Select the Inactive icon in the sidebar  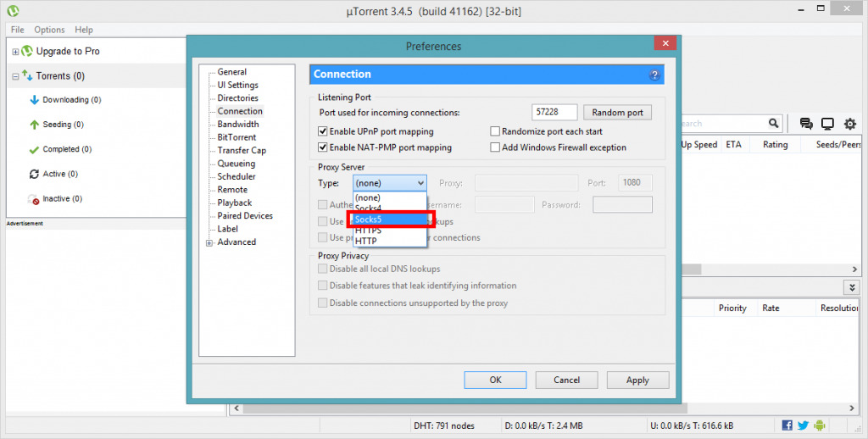tap(34, 199)
